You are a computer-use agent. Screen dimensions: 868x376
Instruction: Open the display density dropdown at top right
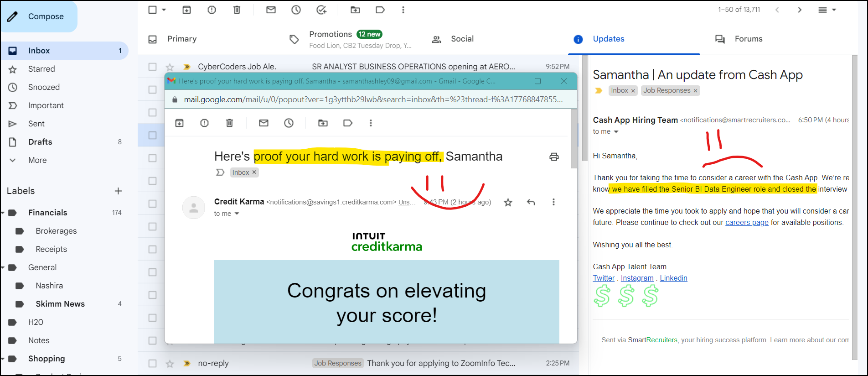[x=827, y=10]
